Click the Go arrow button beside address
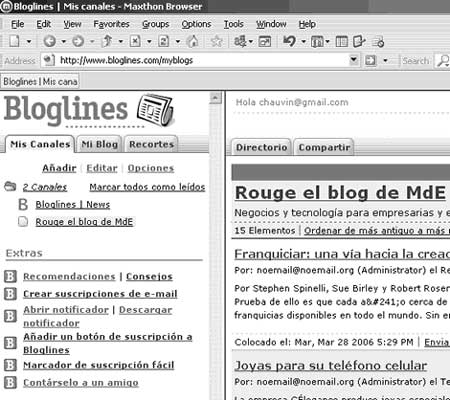This screenshot has width=450, height=400. [370, 61]
